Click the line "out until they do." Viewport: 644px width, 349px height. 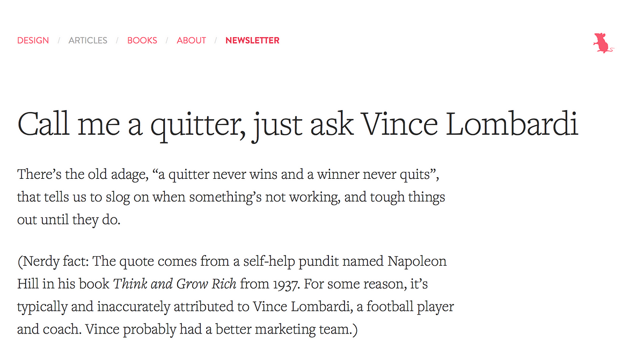[69, 220]
